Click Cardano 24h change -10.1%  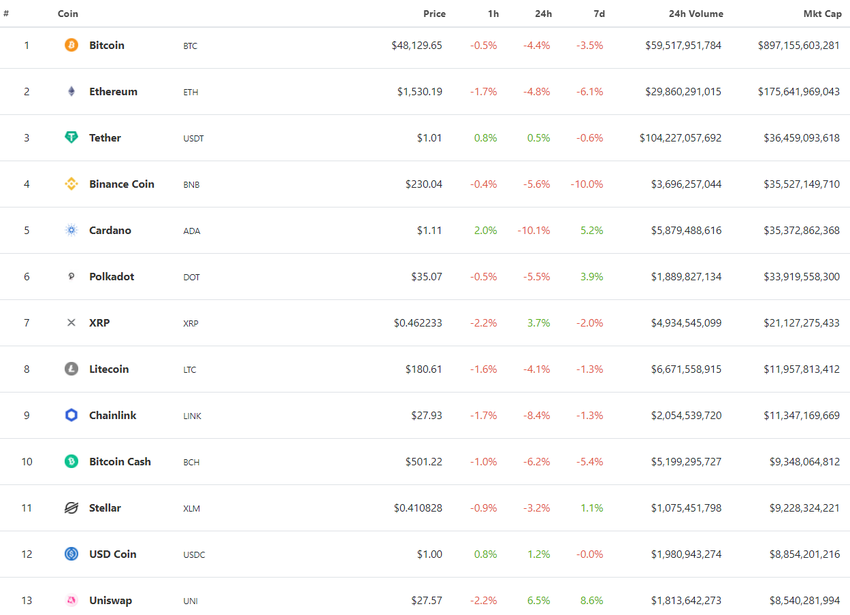[534, 230]
